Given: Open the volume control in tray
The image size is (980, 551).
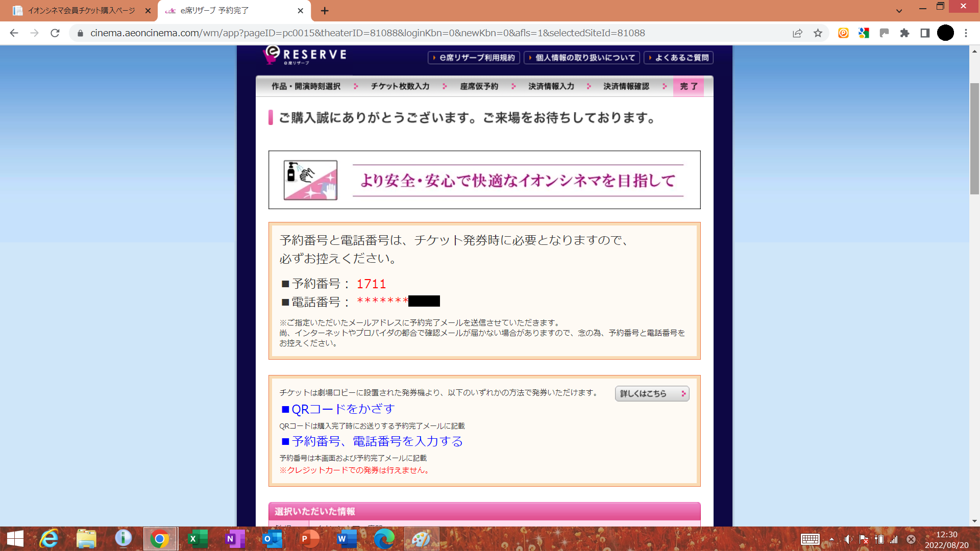Looking at the screenshot, I should (x=848, y=539).
